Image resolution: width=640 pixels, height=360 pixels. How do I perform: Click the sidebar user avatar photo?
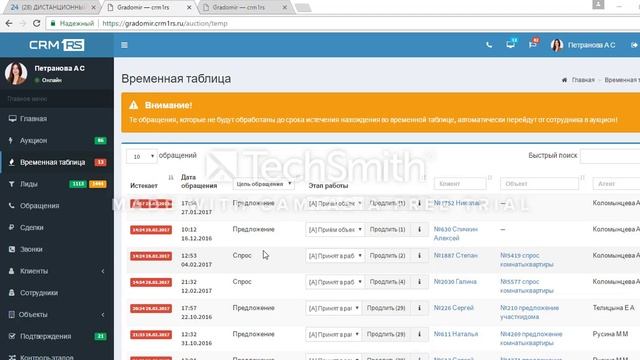16,73
